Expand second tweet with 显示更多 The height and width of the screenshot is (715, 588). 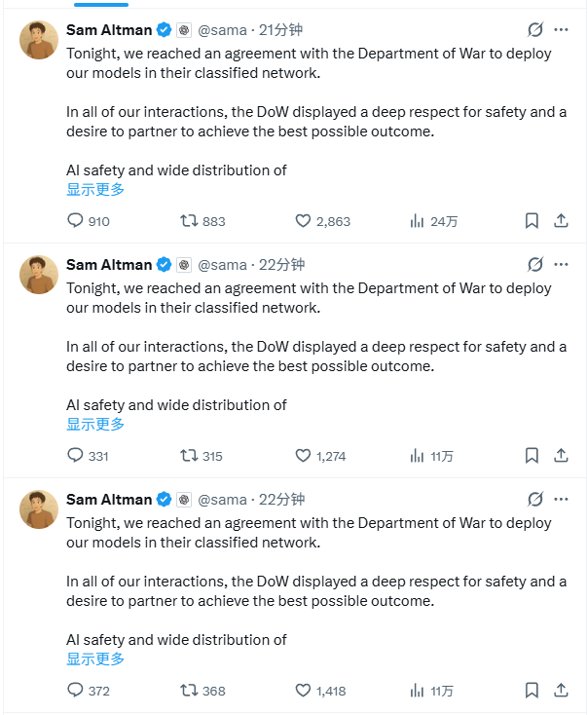(x=95, y=425)
